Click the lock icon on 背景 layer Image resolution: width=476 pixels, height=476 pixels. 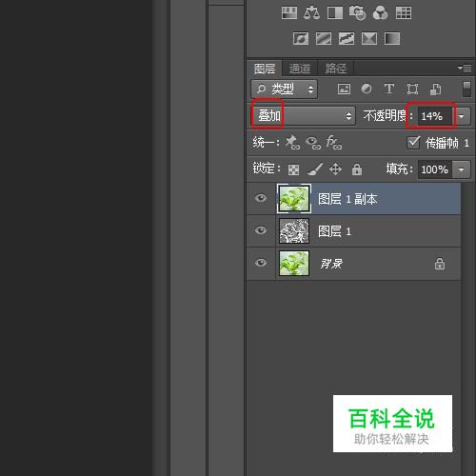pyautogui.click(x=440, y=264)
